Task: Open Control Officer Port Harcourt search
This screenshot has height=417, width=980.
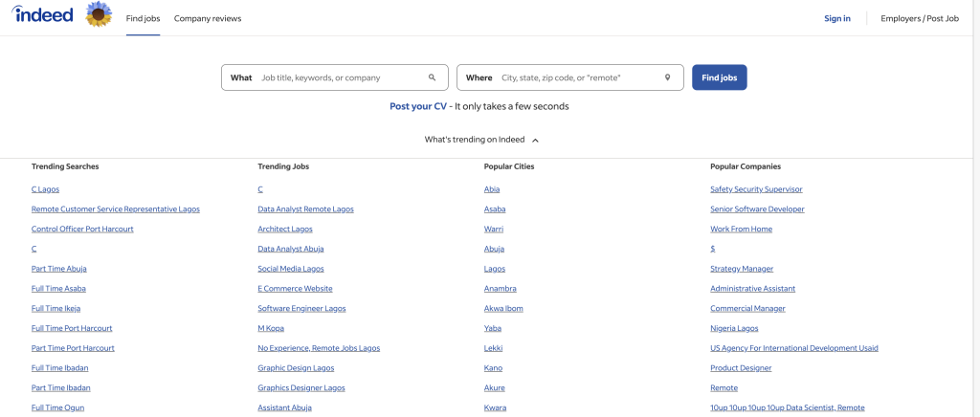Action: point(82,230)
